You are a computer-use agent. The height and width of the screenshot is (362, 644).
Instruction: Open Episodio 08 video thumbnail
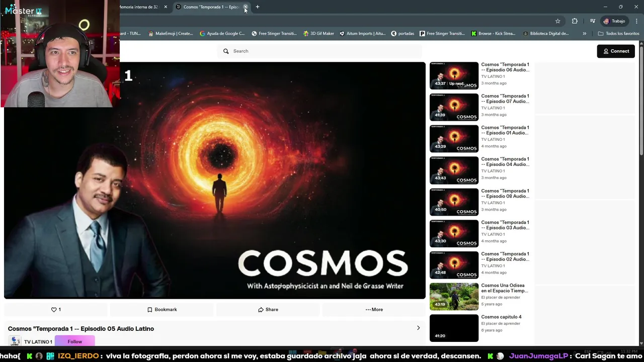click(x=454, y=202)
